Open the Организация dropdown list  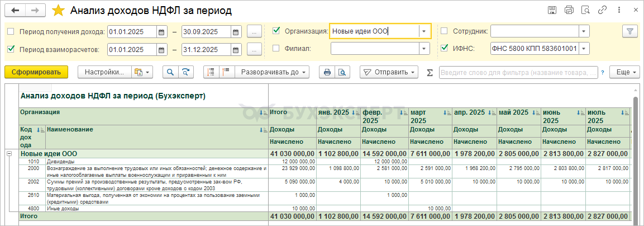(424, 31)
